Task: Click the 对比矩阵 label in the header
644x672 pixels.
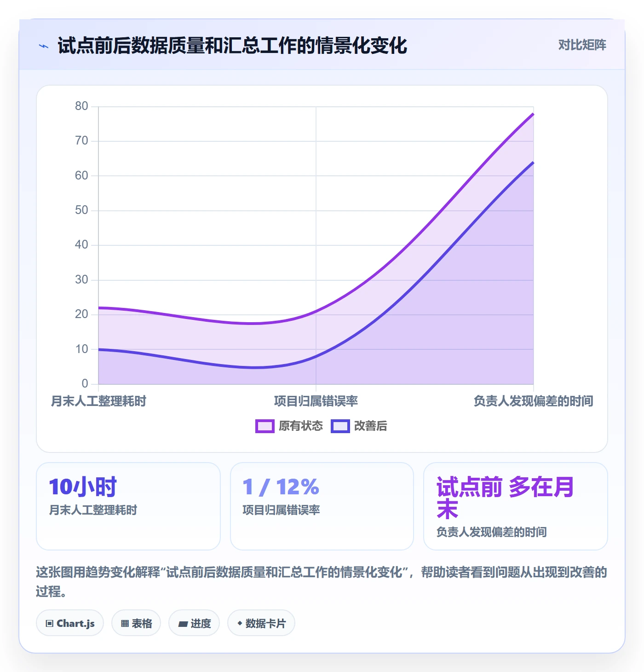Action: pyautogui.click(x=582, y=45)
